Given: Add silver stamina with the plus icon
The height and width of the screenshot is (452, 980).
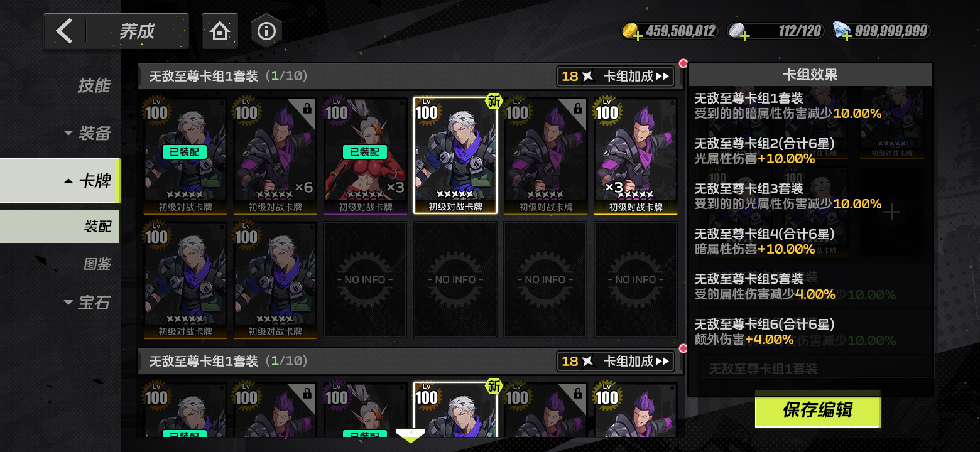Looking at the screenshot, I should pyautogui.click(x=744, y=37).
